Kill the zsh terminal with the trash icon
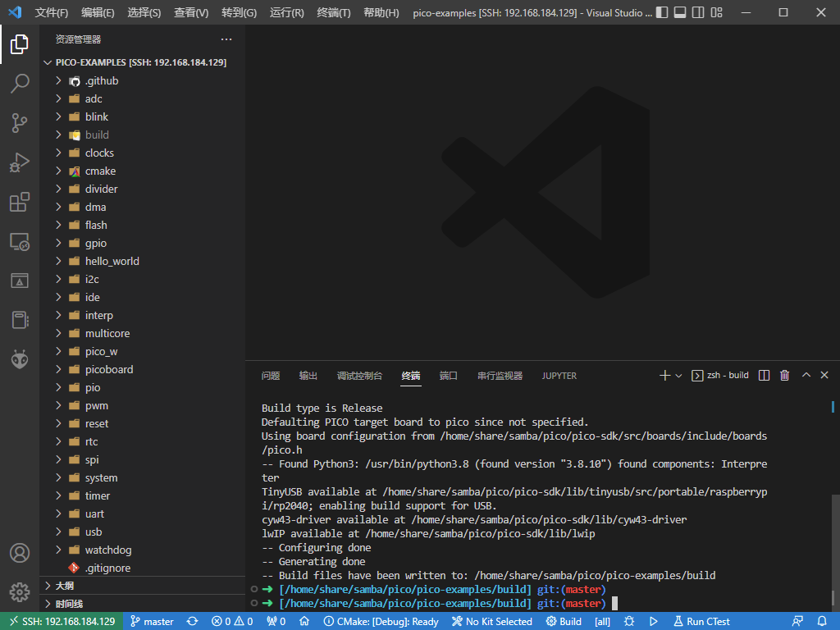Image resolution: width=840 pixels, height=630 pixels. [x=784, y=375]
